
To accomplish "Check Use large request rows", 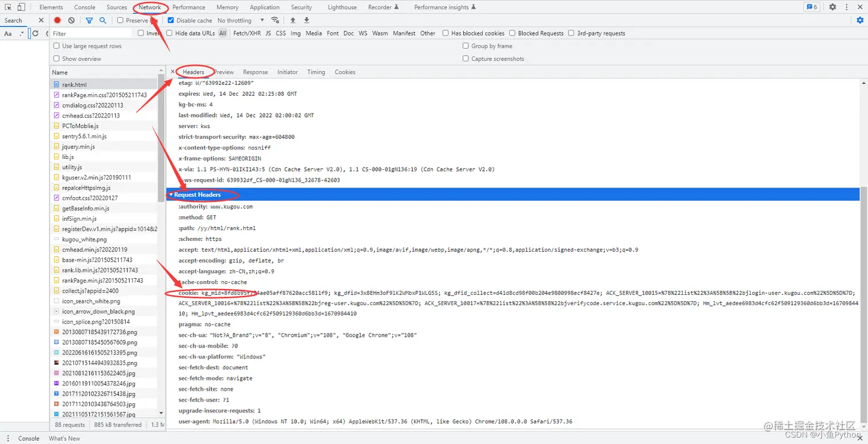I will (56, 46).
